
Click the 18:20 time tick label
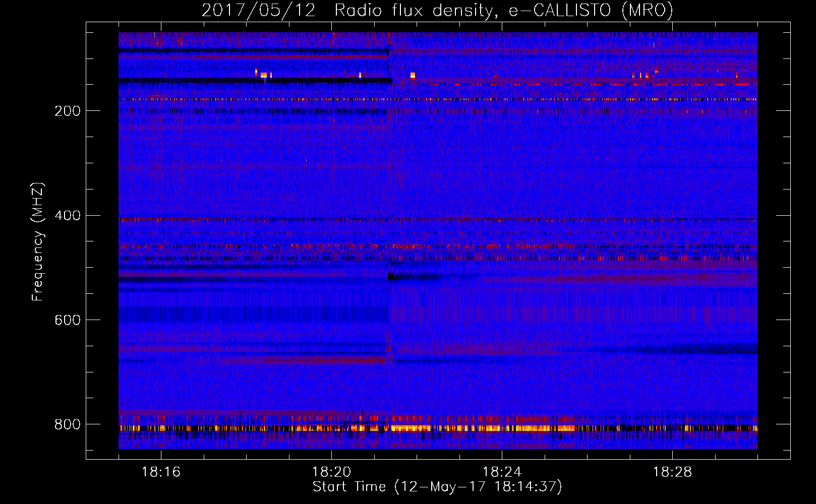(x=331, y=472)
